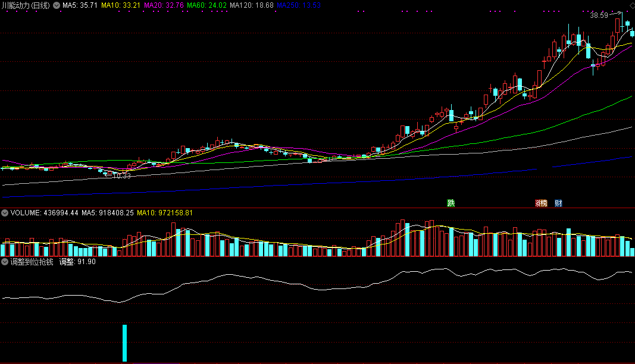
Task: Click the MA5: 35.71 price average label
Action: click(80, 6)
